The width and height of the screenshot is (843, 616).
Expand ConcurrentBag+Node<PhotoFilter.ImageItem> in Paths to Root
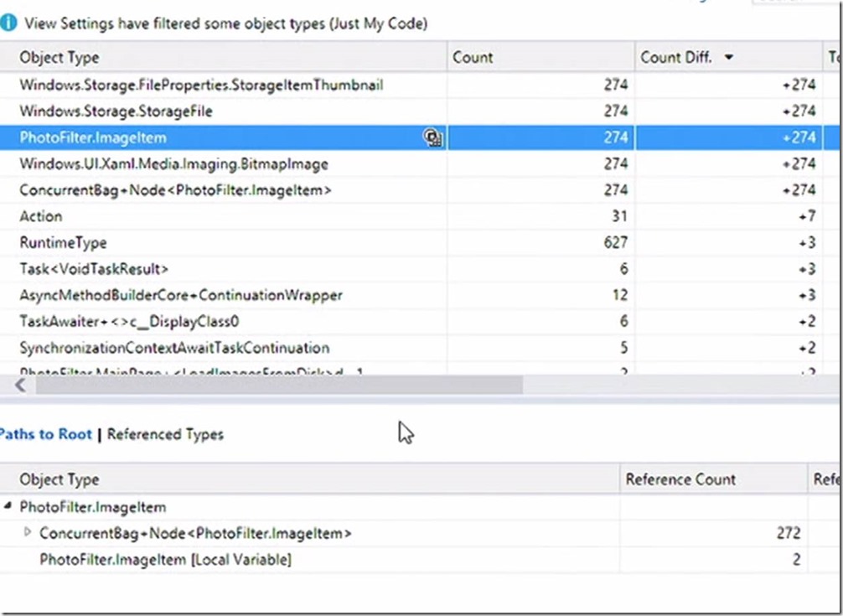[x=28, y=533]
